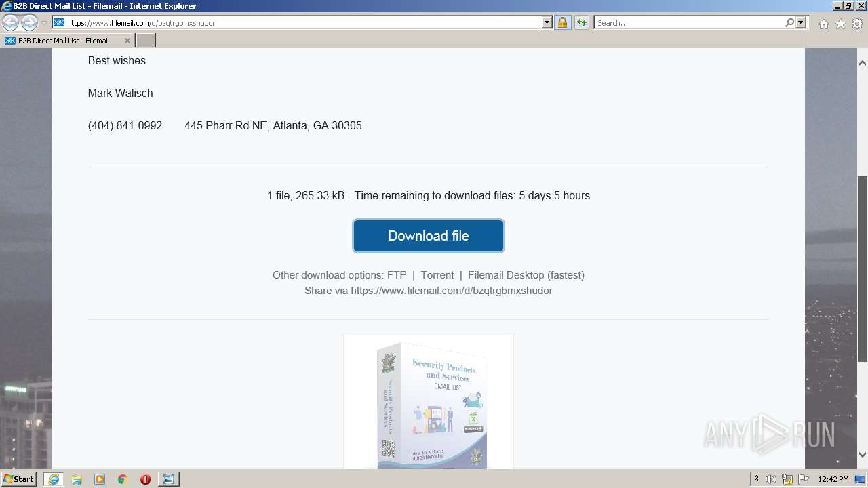The width and height of the screenshot is (868, 488).
Task: Click the Show desktop button
Action: (861, 479)
